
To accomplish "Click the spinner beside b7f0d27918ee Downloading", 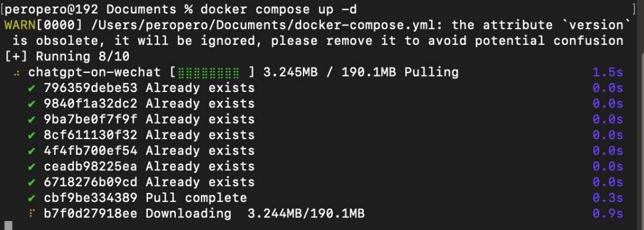I will pos(32,213).
